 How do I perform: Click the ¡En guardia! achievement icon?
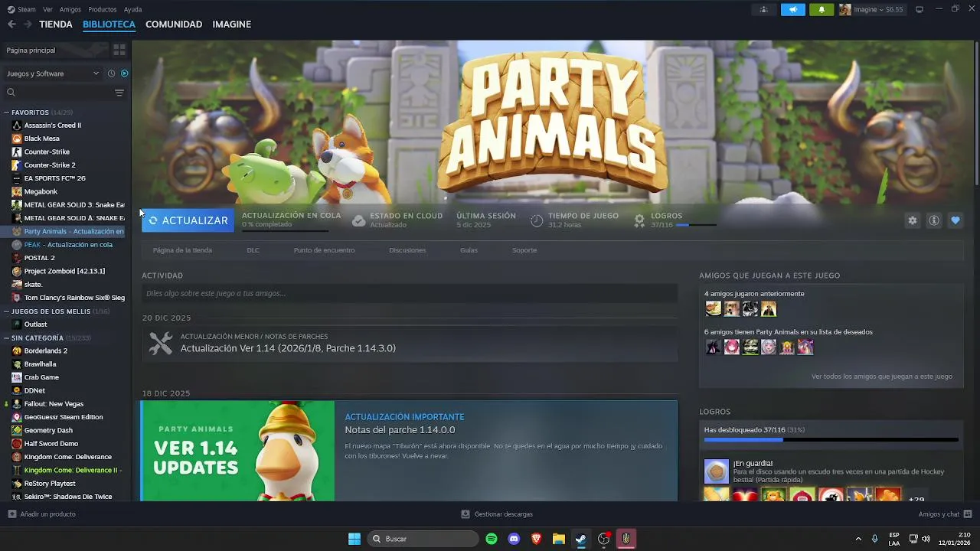[x=717, y=471]
